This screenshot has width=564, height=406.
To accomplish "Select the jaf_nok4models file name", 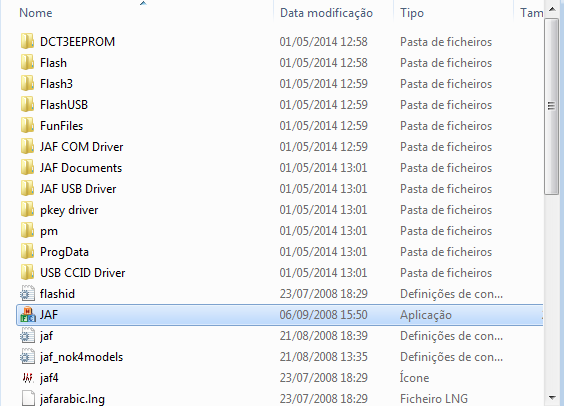I will coord(82,357).
